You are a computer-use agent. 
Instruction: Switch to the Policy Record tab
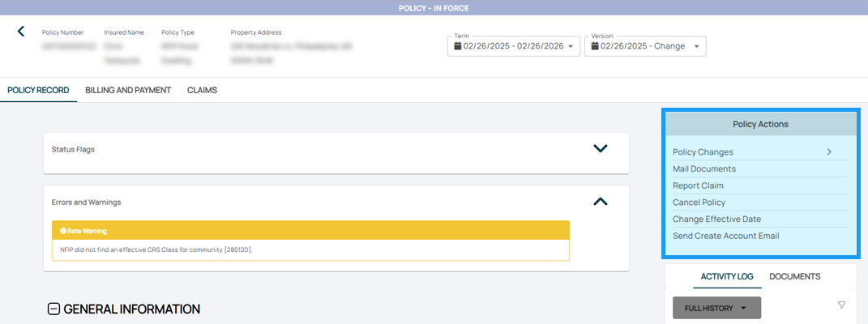[38, 90]
